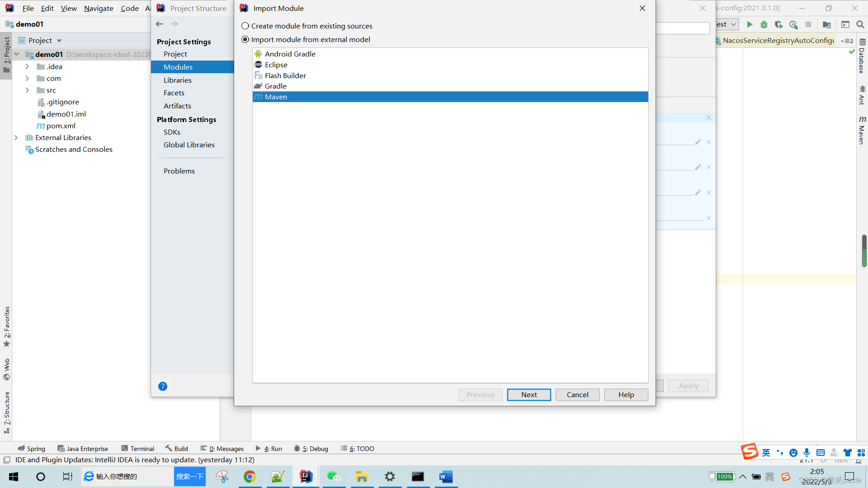Viewport: 868px width, 488px height.
Task: Open Libraries in Project Structure
Action: pos(178,80)
